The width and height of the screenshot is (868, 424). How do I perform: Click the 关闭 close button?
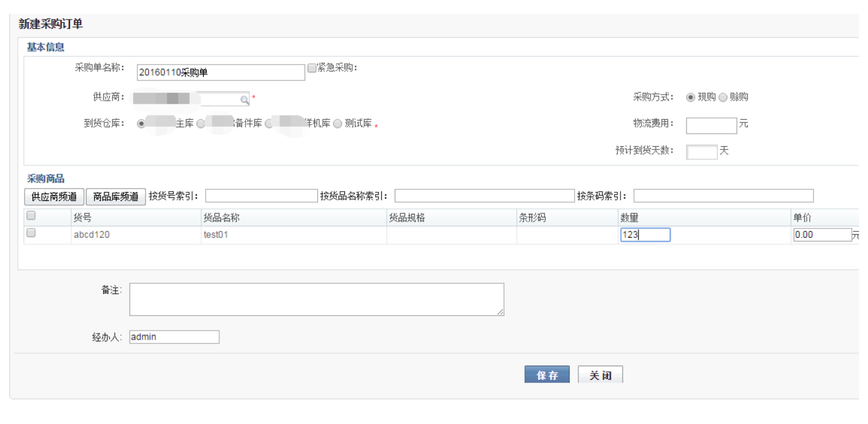click(600, 374)
